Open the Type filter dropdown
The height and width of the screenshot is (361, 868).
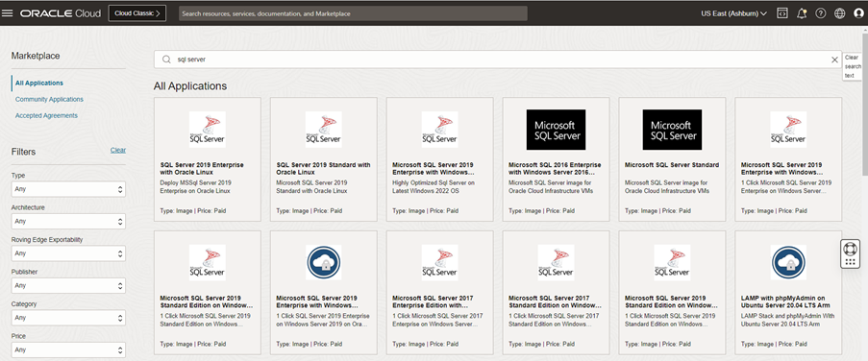68,189
